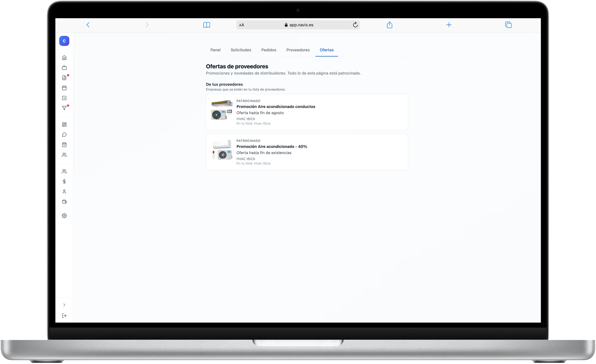Open the people icon below shopping bag
The width and height of the screenshot is (596, 364).
64,155
